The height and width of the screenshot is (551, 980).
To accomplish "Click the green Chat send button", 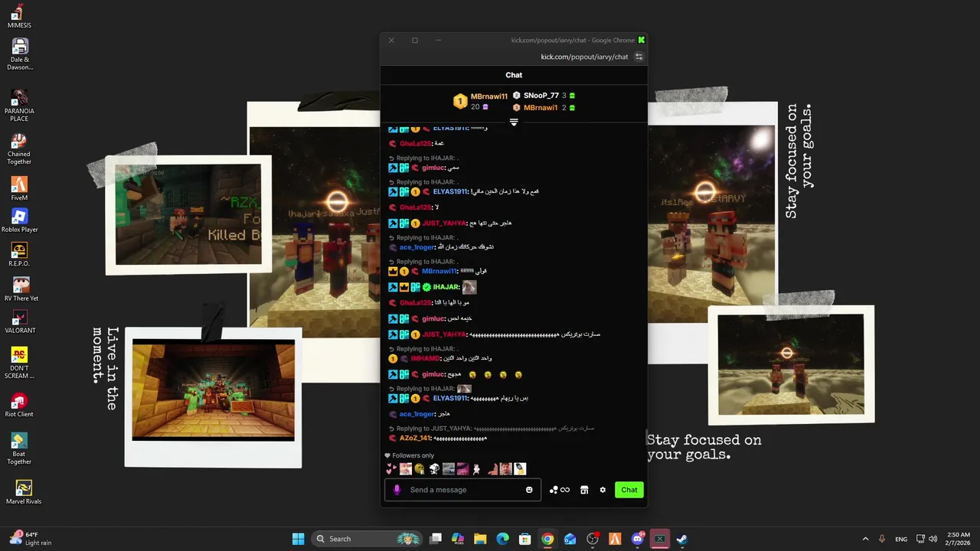I will 629,490.
